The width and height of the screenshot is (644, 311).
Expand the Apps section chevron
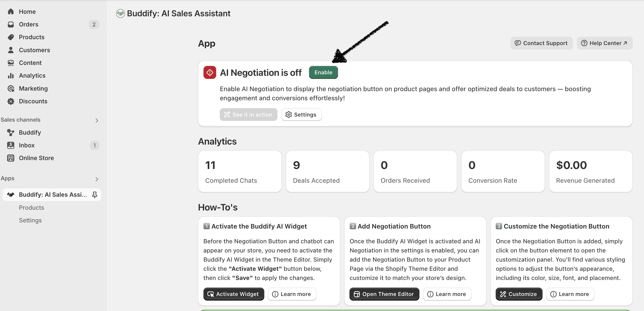click(97, 179)
